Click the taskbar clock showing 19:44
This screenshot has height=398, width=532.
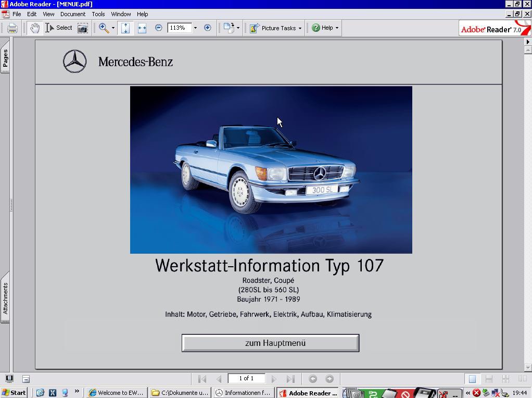pos(520,393)
